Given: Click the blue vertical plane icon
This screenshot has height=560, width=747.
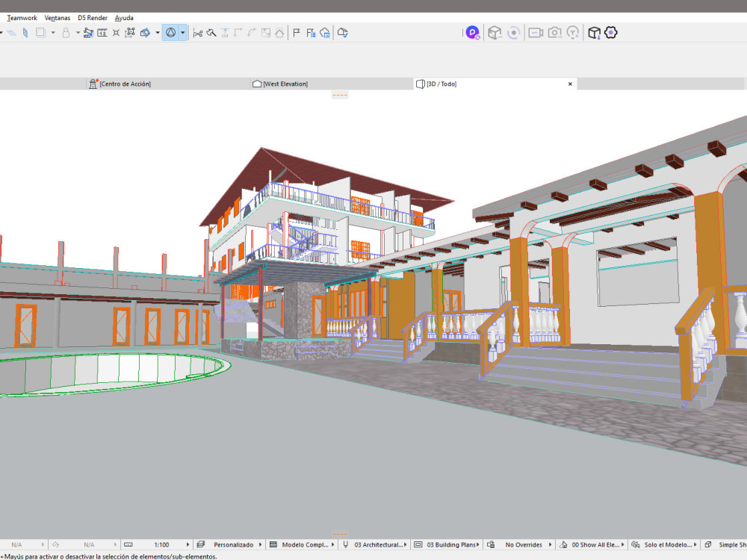Looking at the screenshot, I should 25,33.
